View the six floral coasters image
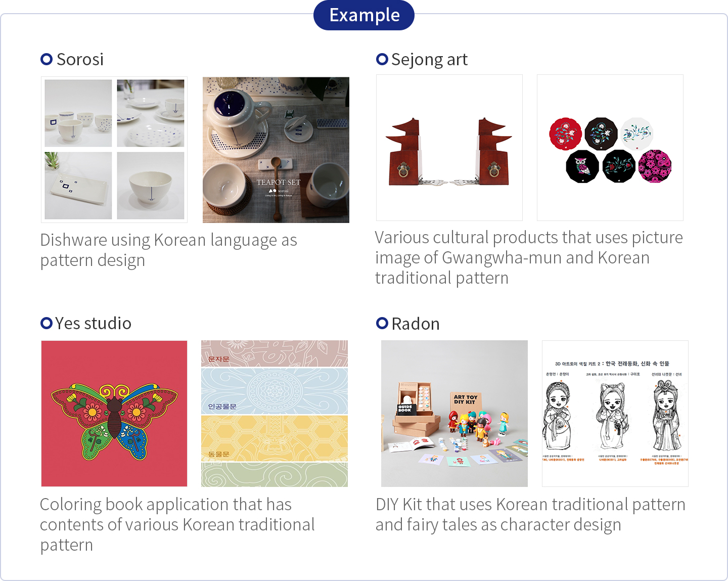Image resolution: width=728 pixels, height=581 pixels. [610, 148]
